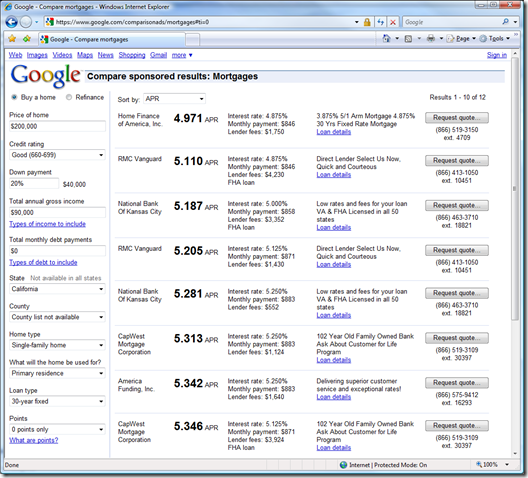Open the Page menu in command bar
This screenshot has width=528, height=478.
[461, 39]
